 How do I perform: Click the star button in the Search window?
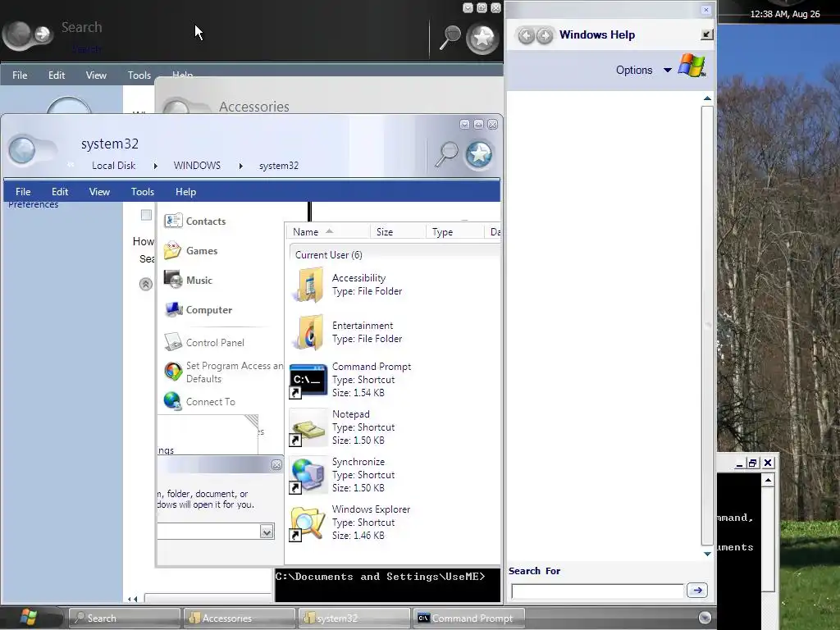pos(482,38)
